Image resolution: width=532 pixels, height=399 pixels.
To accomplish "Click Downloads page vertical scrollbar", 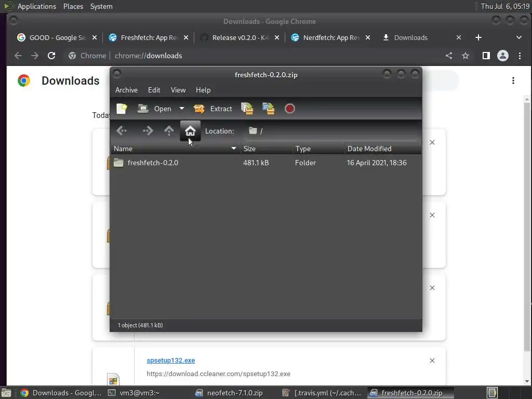I will [x=527, y=227].
